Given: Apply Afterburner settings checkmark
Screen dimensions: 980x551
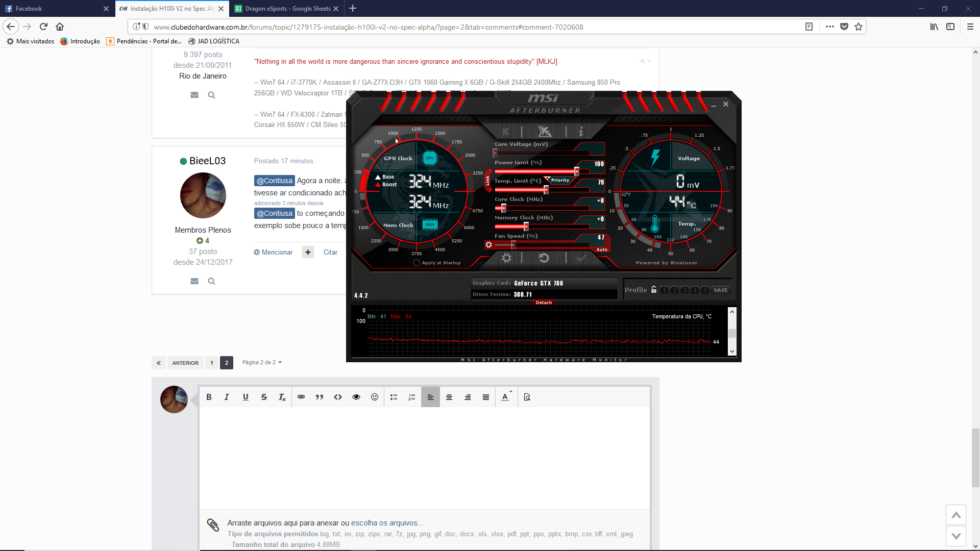Looking at the screenshot, I should [581, 258].
